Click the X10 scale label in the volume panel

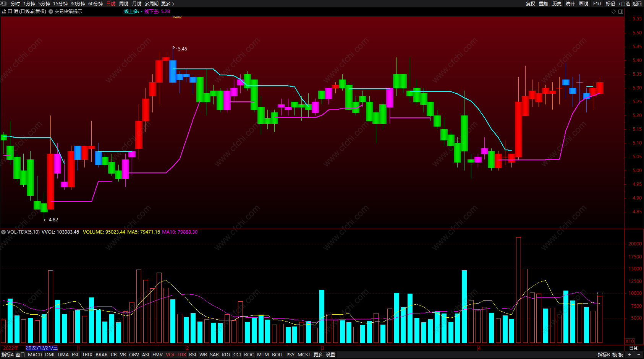coord(629,341)
